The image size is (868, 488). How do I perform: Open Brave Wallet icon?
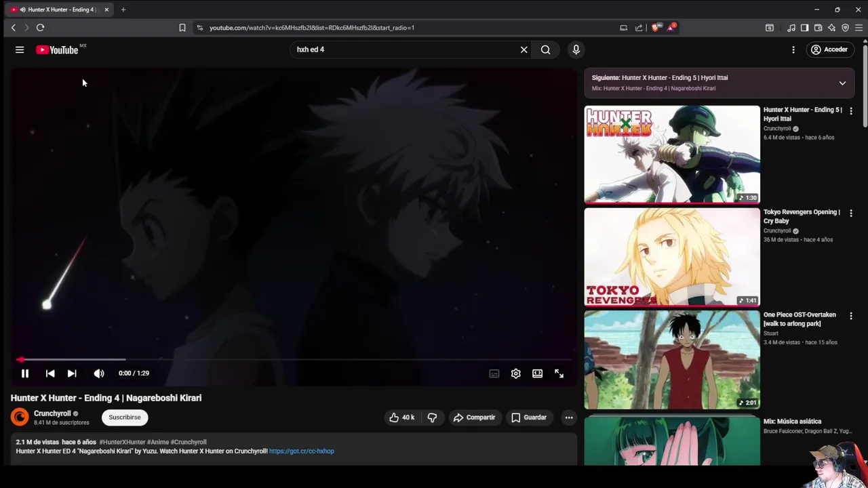tap(818, 28)
